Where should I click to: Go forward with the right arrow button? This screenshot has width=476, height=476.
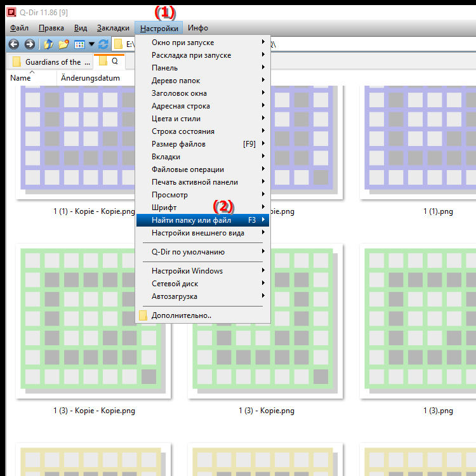[x=29, y=44]
